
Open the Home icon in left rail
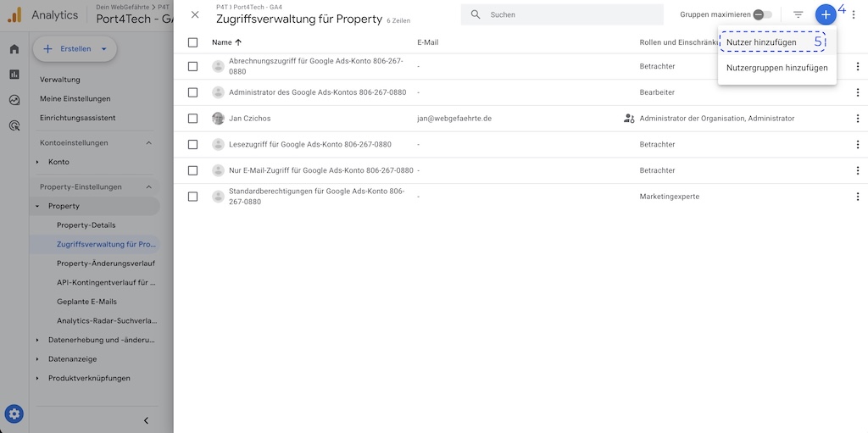pyautogui.click(x=14, y=49)
